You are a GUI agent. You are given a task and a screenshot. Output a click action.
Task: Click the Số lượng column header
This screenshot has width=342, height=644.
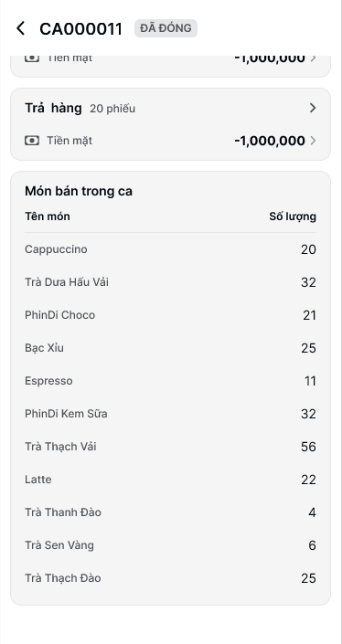[293, 216]
